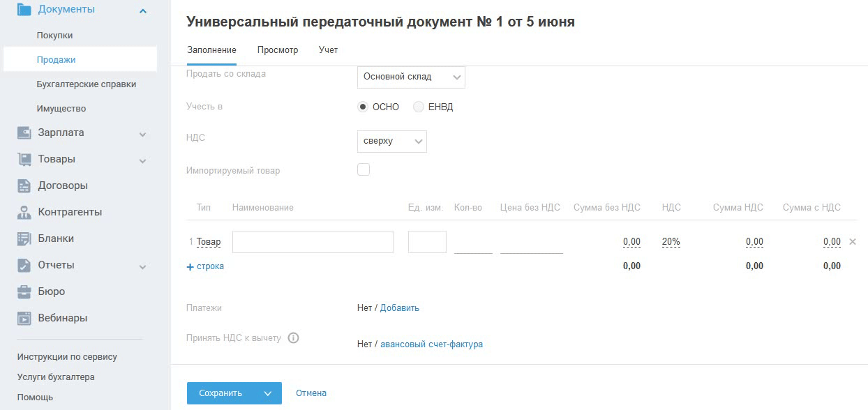
Task: Click the Товары sidebar icon
Action: pyautogui.click(x=24, y=159)
